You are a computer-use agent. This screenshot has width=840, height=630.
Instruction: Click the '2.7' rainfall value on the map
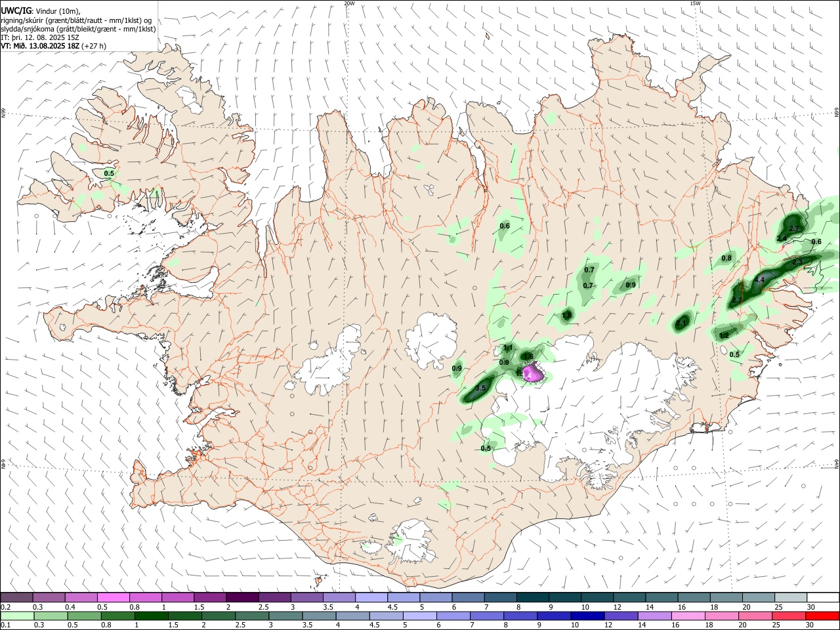(794, 229)
